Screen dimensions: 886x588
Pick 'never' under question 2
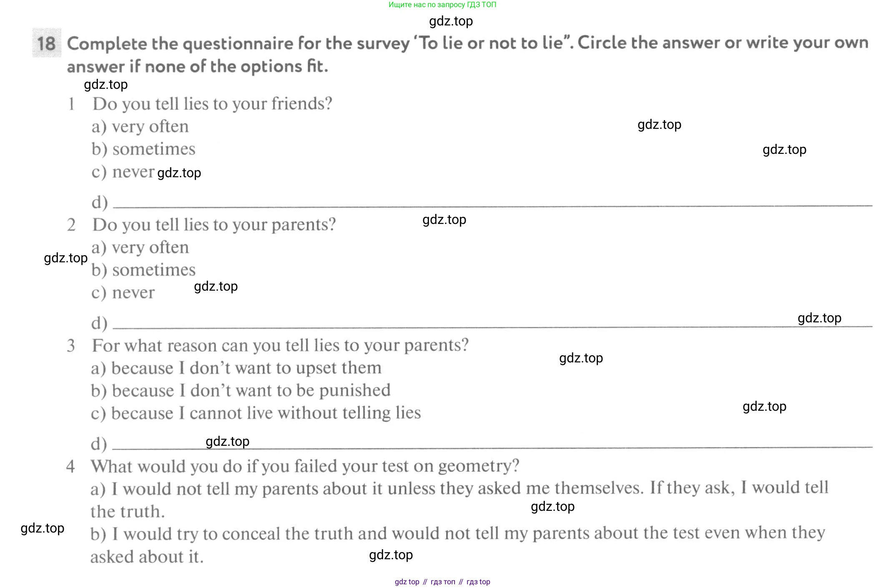tap(123, 293)
